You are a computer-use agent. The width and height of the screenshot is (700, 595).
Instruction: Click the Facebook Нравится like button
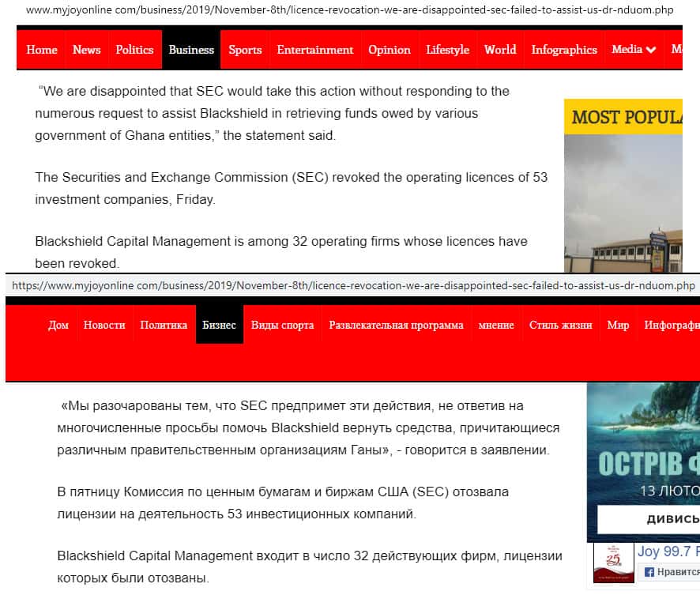670,572
